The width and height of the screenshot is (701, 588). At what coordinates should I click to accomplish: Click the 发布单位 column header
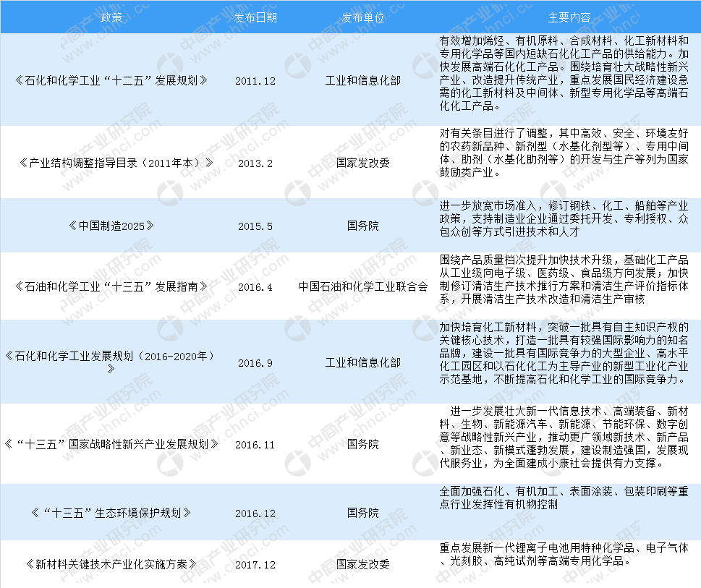(x=363, y=17)
